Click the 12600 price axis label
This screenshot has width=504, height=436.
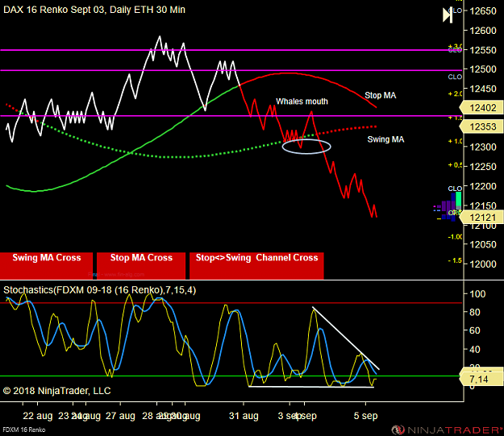point(483,31)
